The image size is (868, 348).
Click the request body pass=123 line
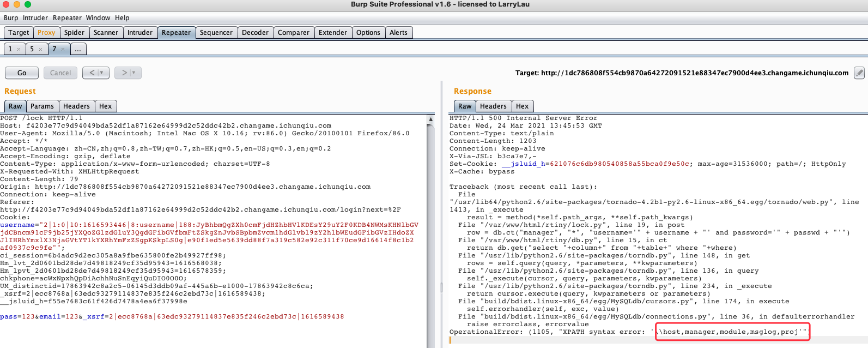point(172,316)
